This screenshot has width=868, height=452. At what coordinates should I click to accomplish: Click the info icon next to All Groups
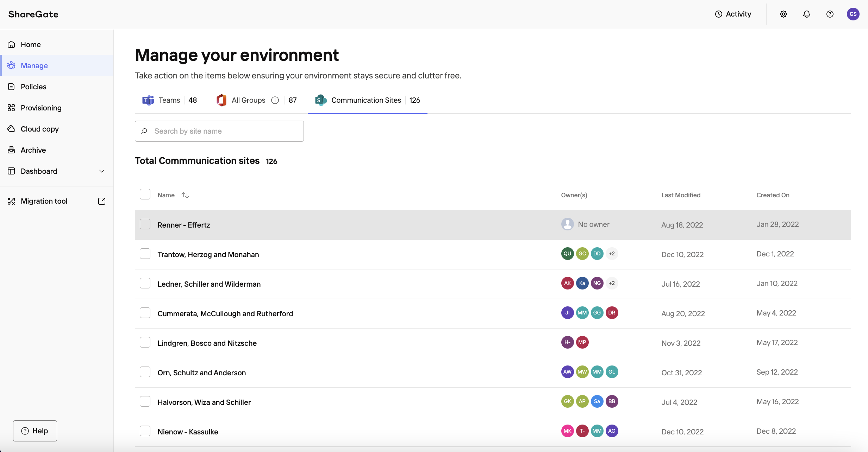[275, 100]
